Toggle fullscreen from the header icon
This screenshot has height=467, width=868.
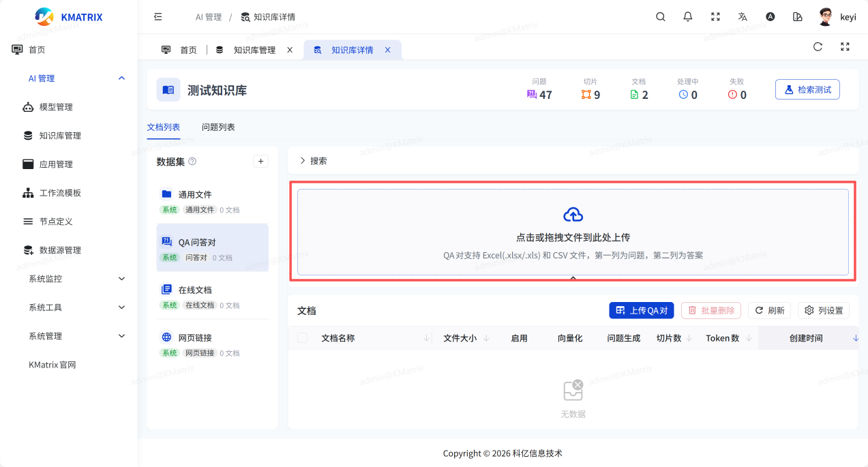coord(715,17)
